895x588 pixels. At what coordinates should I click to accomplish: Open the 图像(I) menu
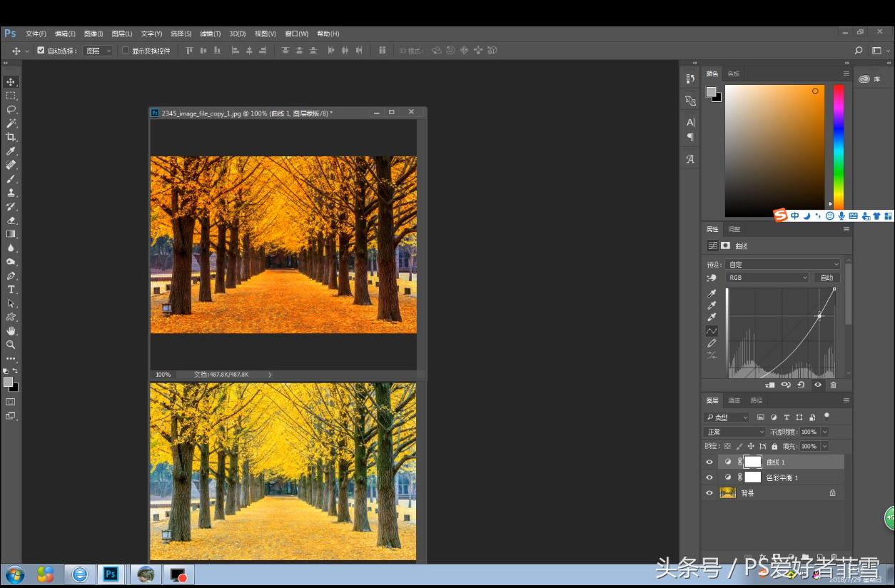coord(93,34)
